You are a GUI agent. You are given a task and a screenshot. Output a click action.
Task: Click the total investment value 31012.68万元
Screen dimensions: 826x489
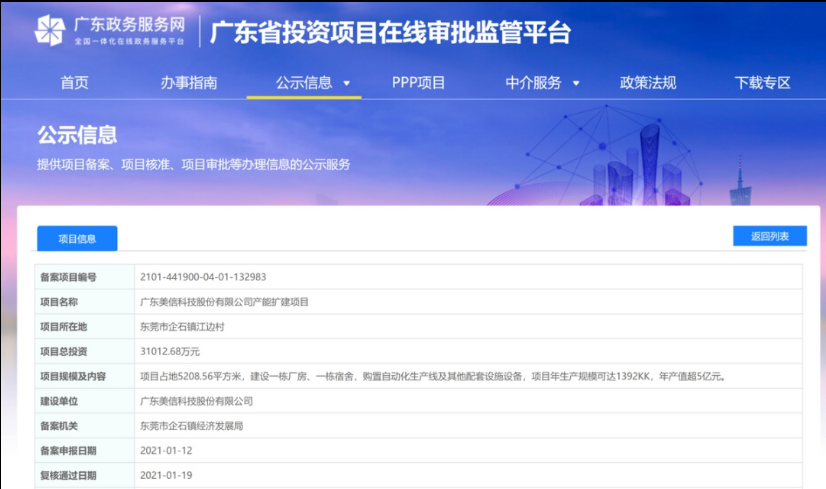pyautogui.click(x=170, y=352)
